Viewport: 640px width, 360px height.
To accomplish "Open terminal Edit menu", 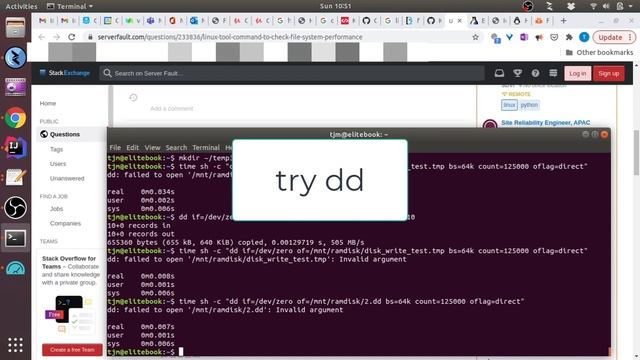I will pos(132,147).
